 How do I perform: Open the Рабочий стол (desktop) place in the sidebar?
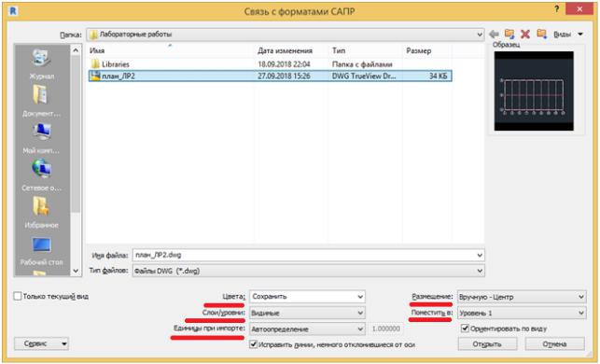(41, 251)
